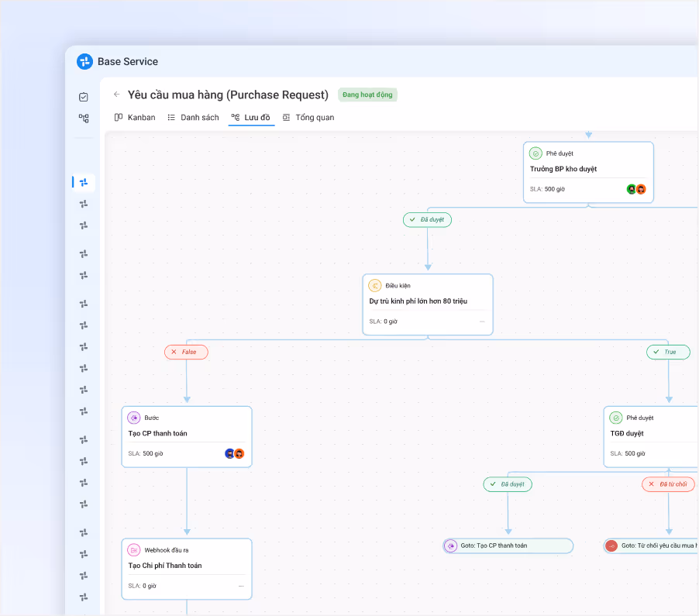Click assignee avatars on Trưởng BP kho duyệt

(x=636, y=189)
